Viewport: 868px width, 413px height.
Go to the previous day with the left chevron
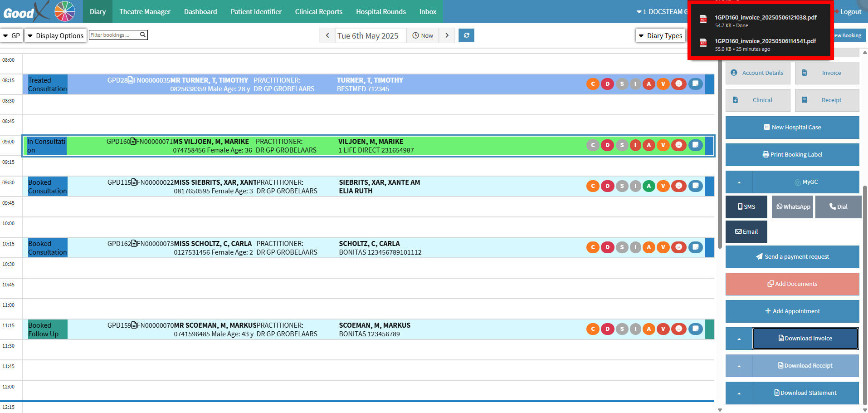pos(327,35)
